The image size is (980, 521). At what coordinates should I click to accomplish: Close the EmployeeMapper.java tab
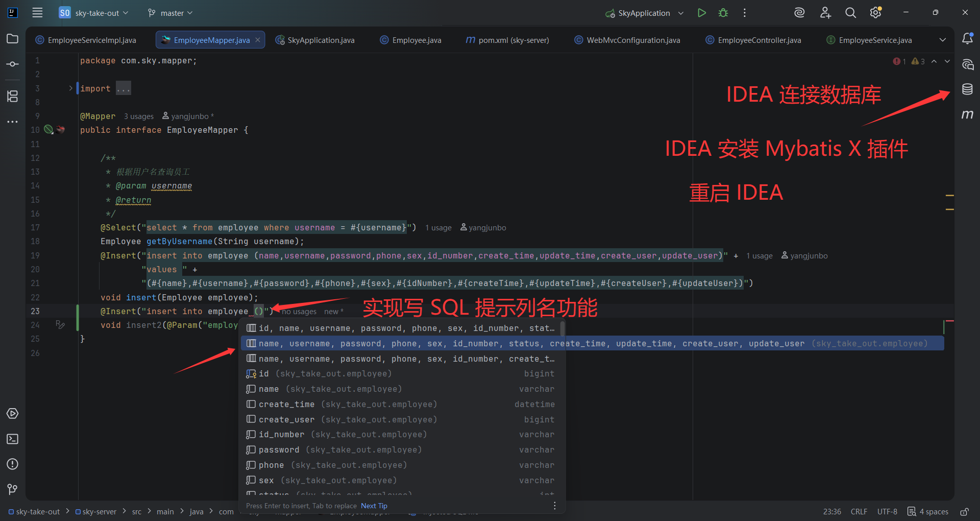tap(258, 40)
